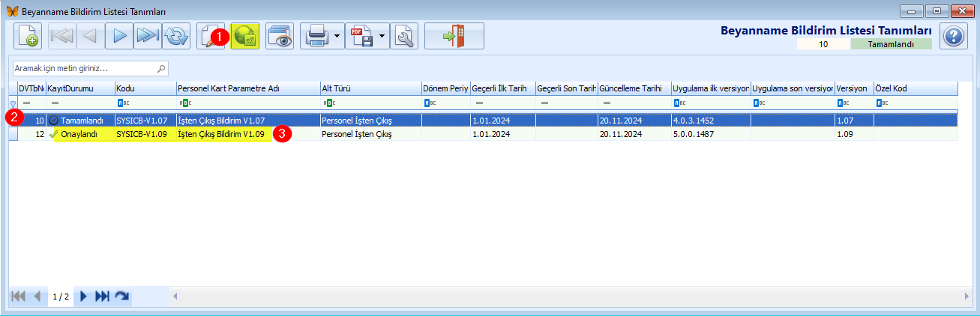Viewport: 980px width, 316px height.
Task: Click the horizontal scrollbar right arrow
Action: (967, 297)
